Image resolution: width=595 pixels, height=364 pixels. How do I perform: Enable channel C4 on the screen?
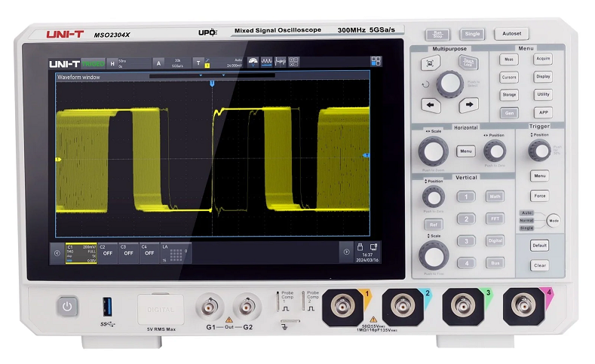click(149, 253)
